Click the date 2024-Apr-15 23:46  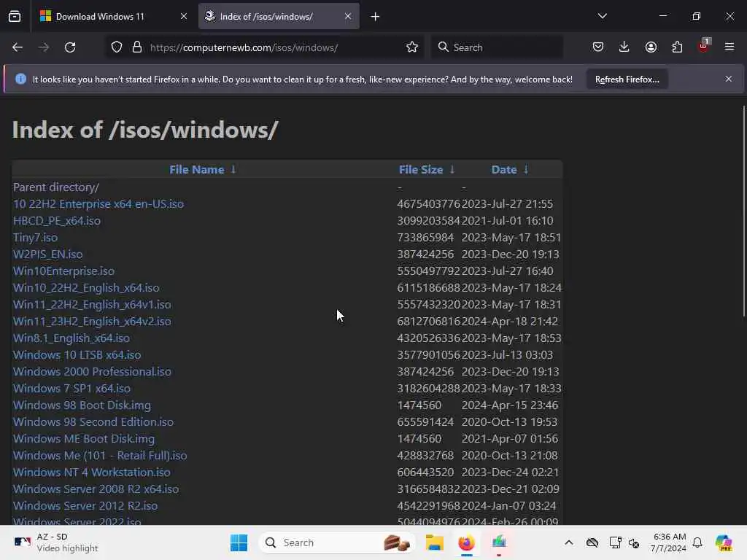[x=510, y=405]
